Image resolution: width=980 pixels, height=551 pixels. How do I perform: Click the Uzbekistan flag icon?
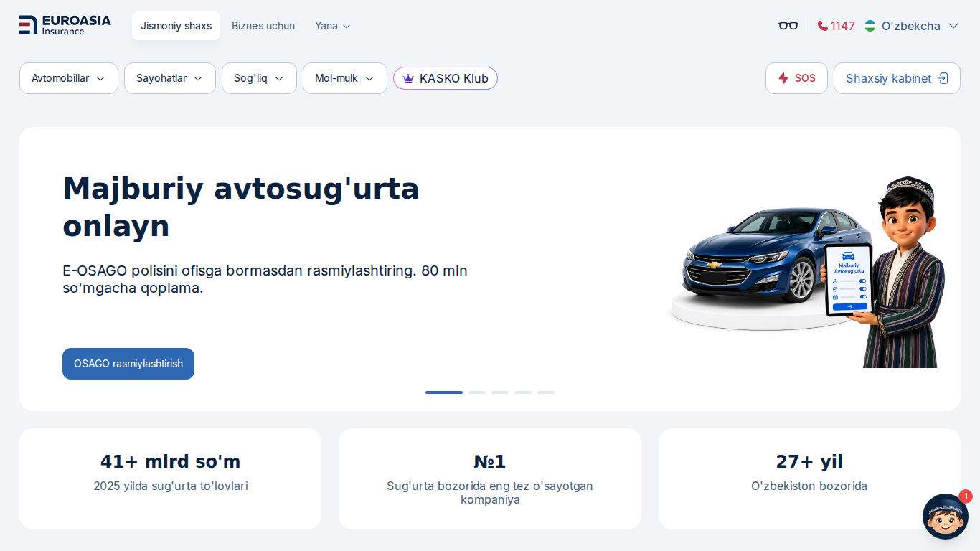[x=870, y=26]
